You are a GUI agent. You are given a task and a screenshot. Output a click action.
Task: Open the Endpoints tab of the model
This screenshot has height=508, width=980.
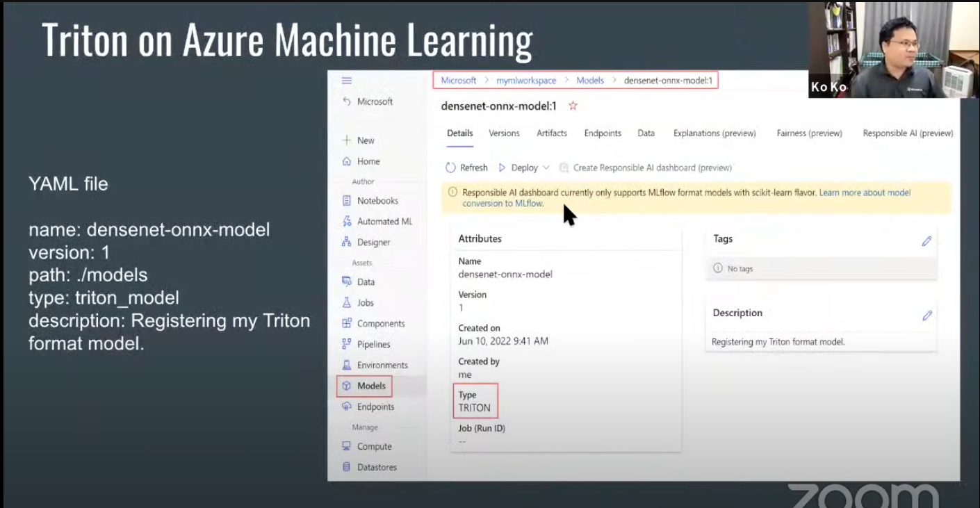point(603,133)
